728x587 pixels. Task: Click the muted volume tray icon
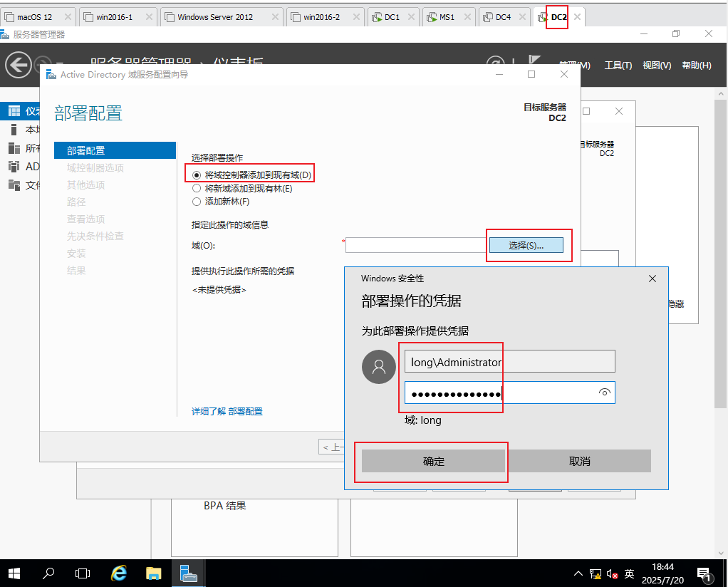pos(612,574)
